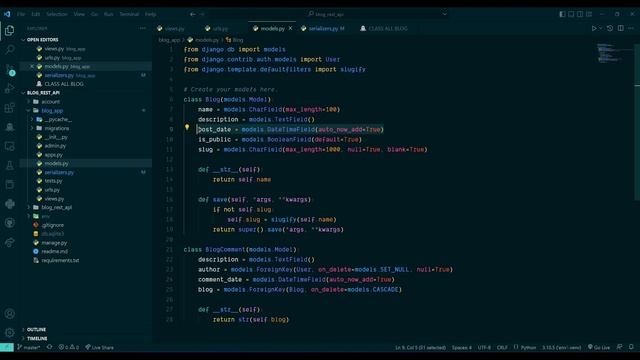This screenshot has height=360, width=640.
Task: Open the Testing flask view
Action: coord(9,165)
